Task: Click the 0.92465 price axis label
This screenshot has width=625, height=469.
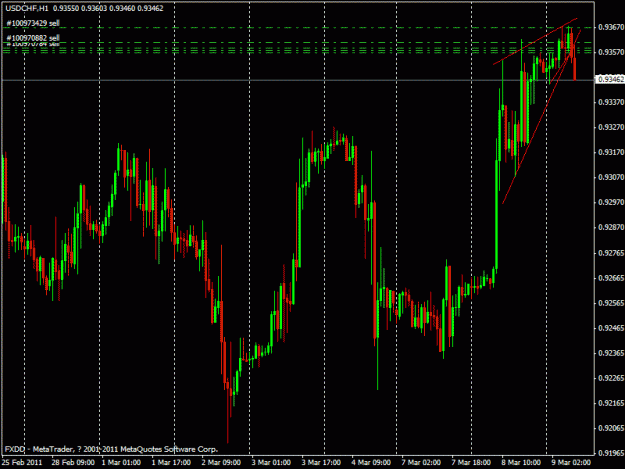Action: [x=611, y=328]
